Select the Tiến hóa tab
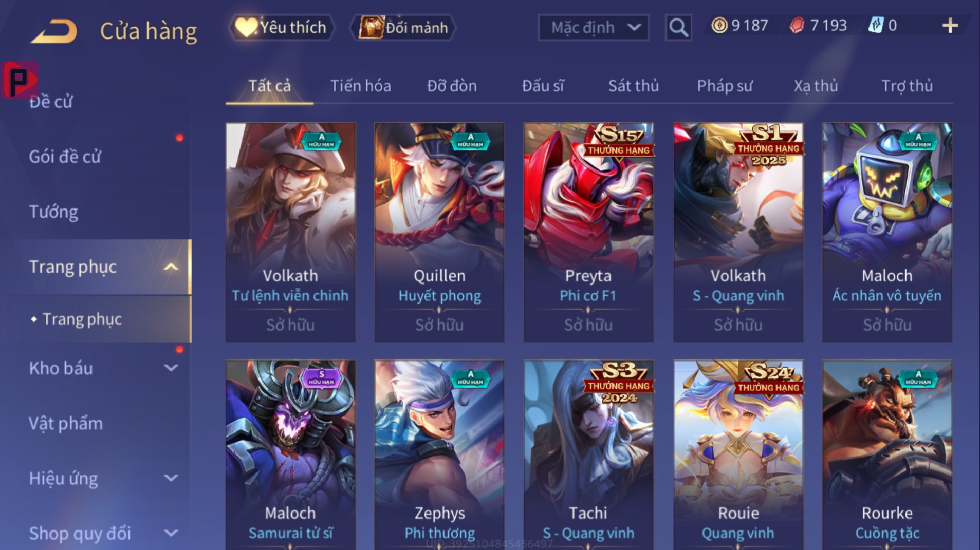The image size is (980, 550). pyautogui.click(x=360, y=86)
